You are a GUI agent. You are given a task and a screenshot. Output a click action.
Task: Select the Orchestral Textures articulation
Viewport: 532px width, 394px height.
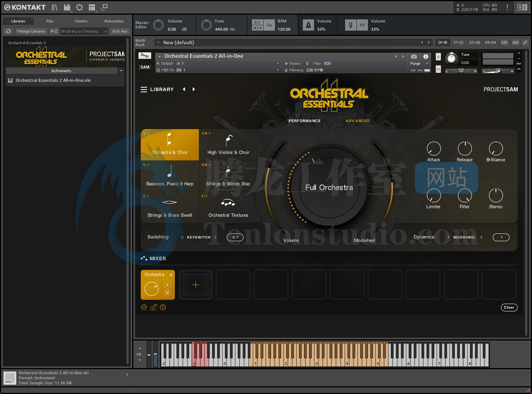tap(228, 208)
